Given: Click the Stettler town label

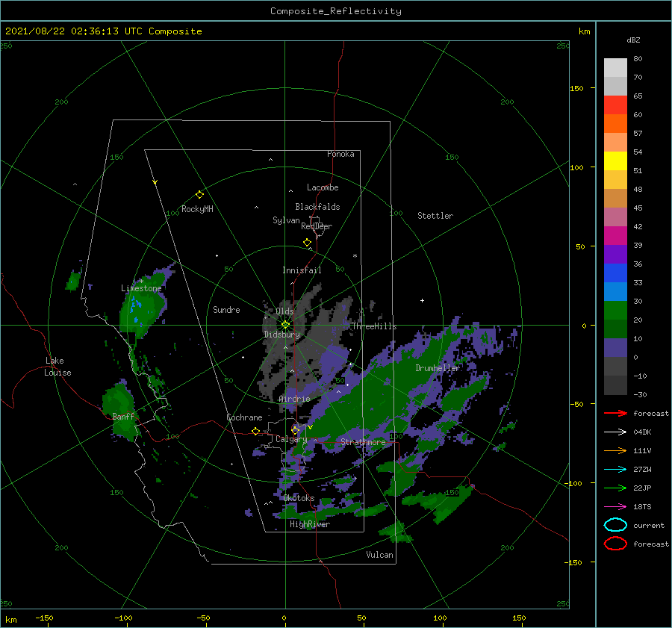Looking at the screenshot, I should point(435,216).
